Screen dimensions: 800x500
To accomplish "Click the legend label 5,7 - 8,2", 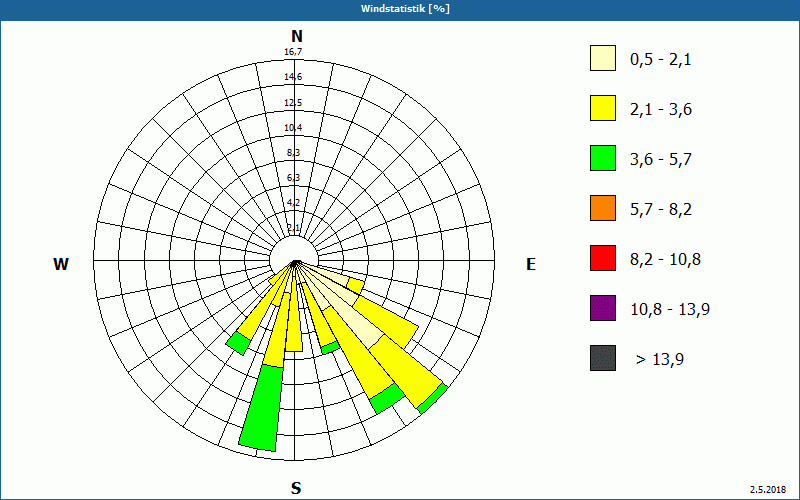I will (x=661, y=210).
